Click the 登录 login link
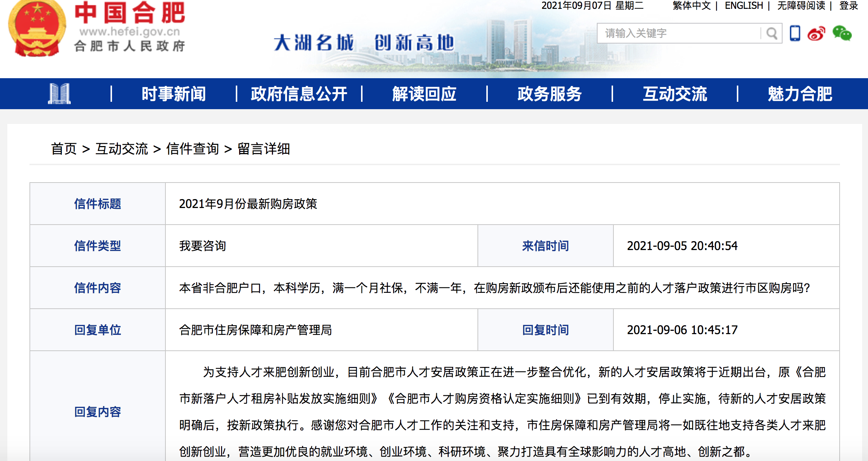 point(849,6)
